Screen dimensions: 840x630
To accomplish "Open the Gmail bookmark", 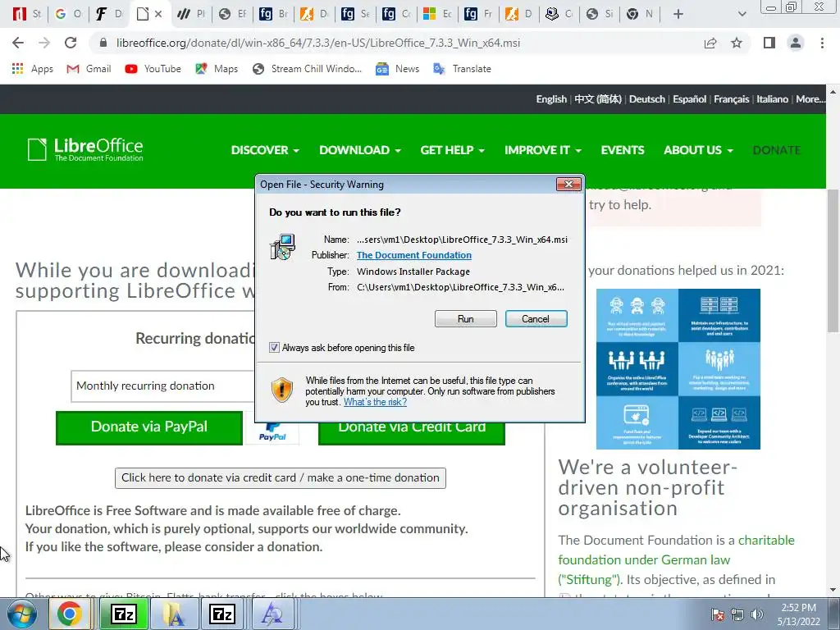I will [x=89, y=69].
